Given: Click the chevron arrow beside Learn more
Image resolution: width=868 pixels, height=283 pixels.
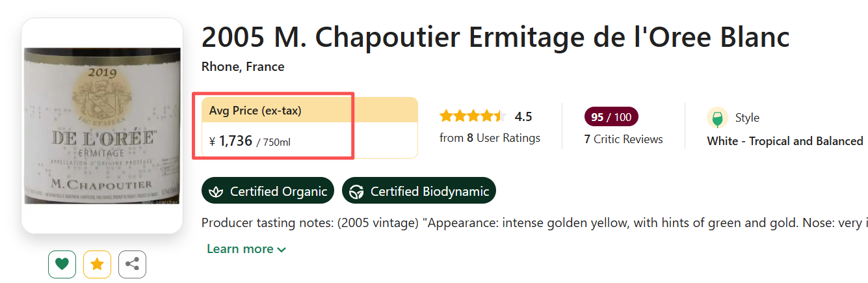Looking at the screenshot, I should click(282, 250).
